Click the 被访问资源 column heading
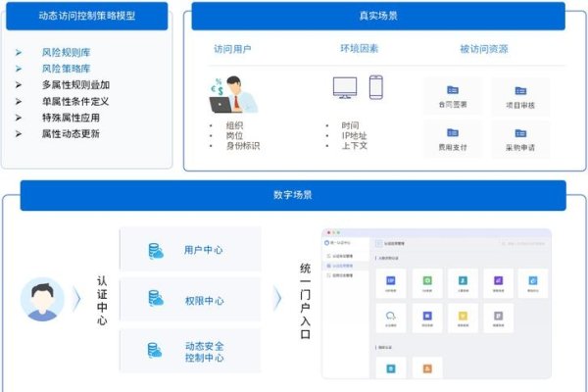Screen dimensions: 588x392 coord(484,49)
